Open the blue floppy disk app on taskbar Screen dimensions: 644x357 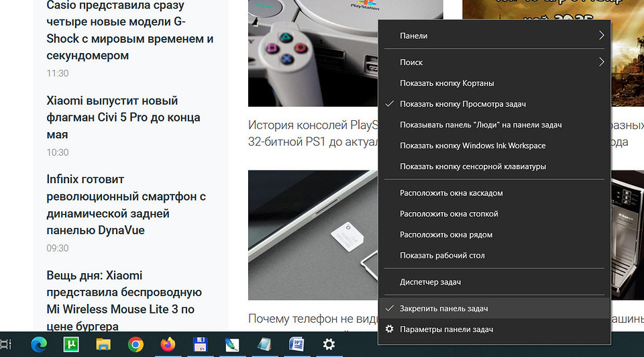pos(200,344)
